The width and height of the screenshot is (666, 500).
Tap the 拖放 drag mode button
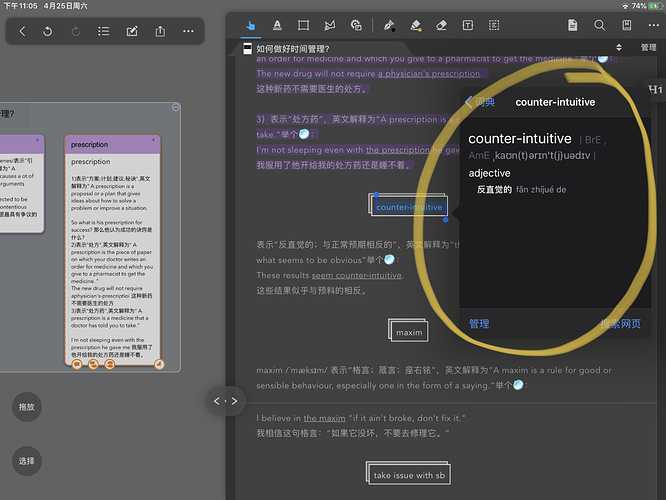[27, 407]
